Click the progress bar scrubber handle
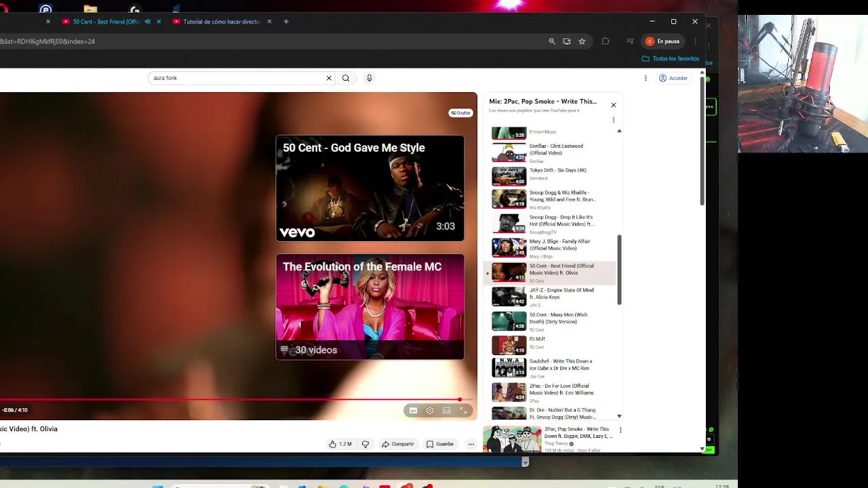The height and width of the screenshot is (488, 868). [460, 400]
